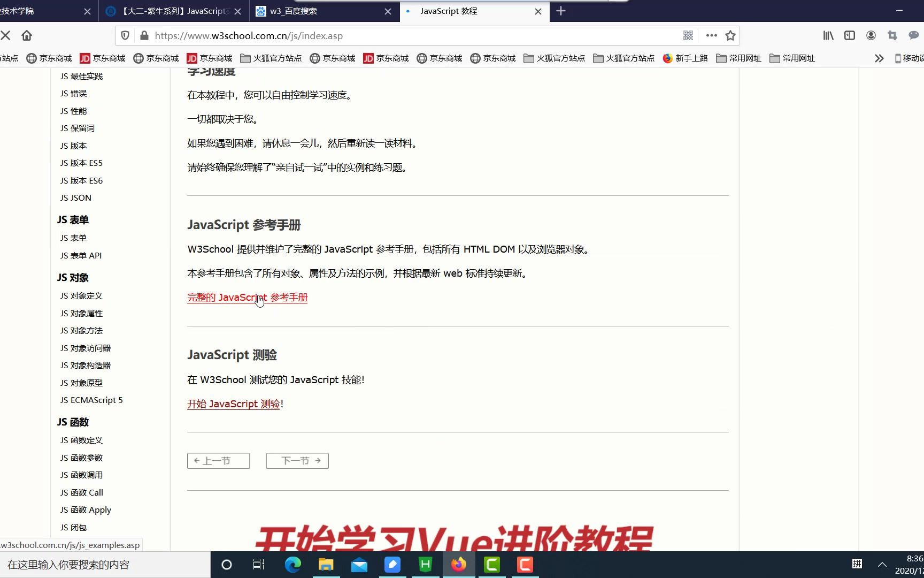Launch HBuilder from the taskbar
Viewport: 924px width, 578px height.
[426, 565]
